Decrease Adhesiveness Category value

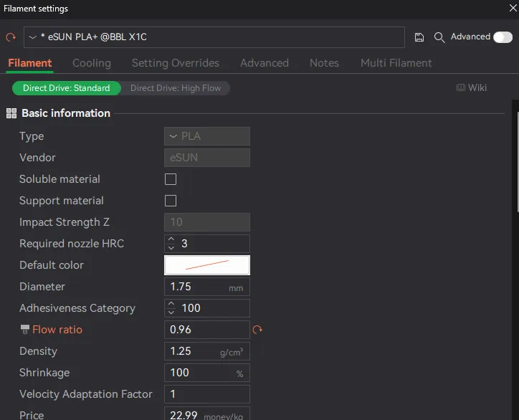click(x=171, y=312)
